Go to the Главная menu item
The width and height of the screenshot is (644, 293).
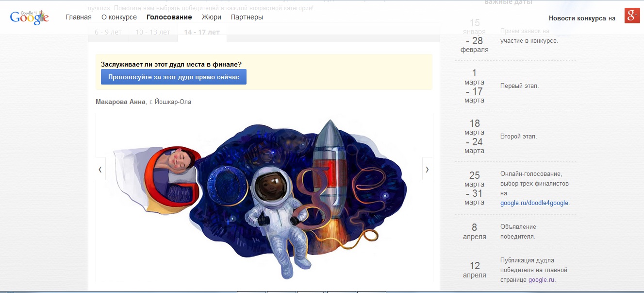[x=79, y=17]
